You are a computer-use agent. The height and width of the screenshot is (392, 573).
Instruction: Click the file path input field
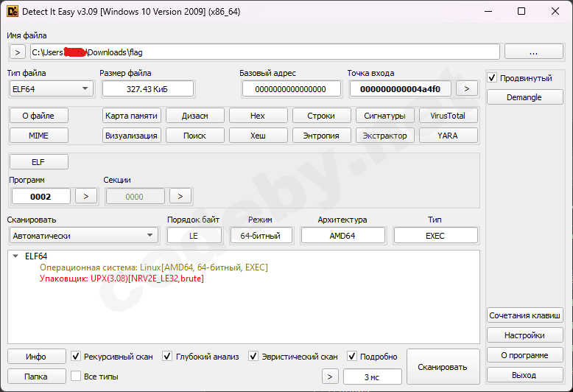pos(265,52)
